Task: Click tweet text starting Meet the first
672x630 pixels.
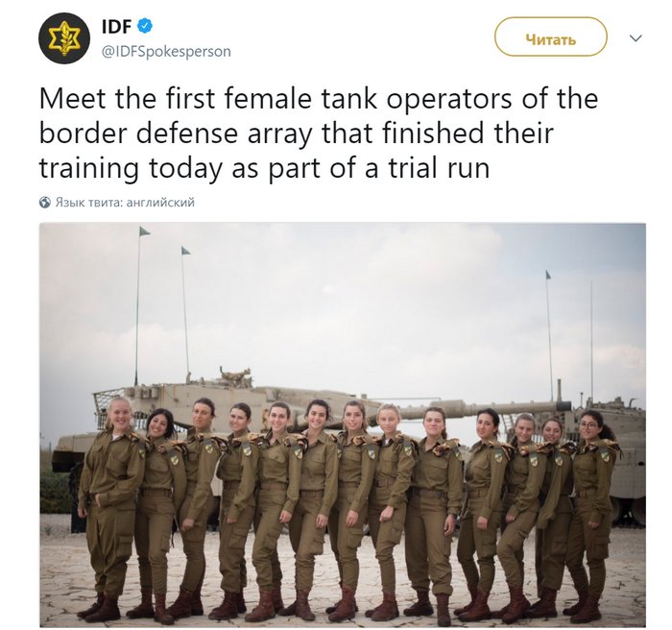Action: click(x=319, y=133)
